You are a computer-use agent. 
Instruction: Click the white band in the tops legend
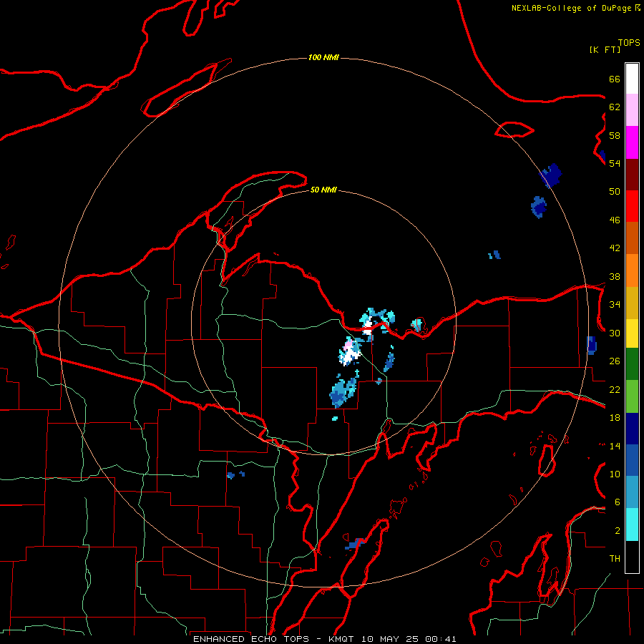tap(632, 79)
